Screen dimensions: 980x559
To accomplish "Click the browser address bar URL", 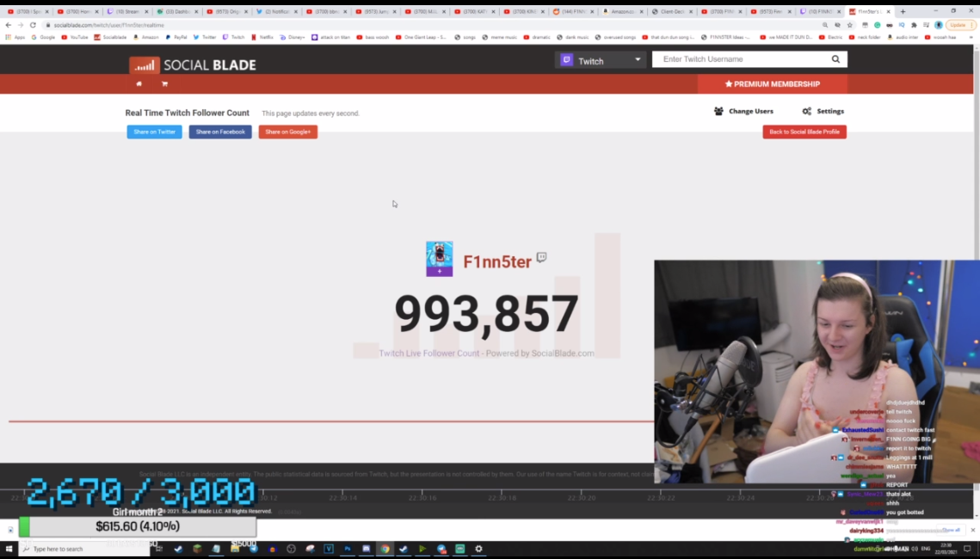I will coord(108,25).
